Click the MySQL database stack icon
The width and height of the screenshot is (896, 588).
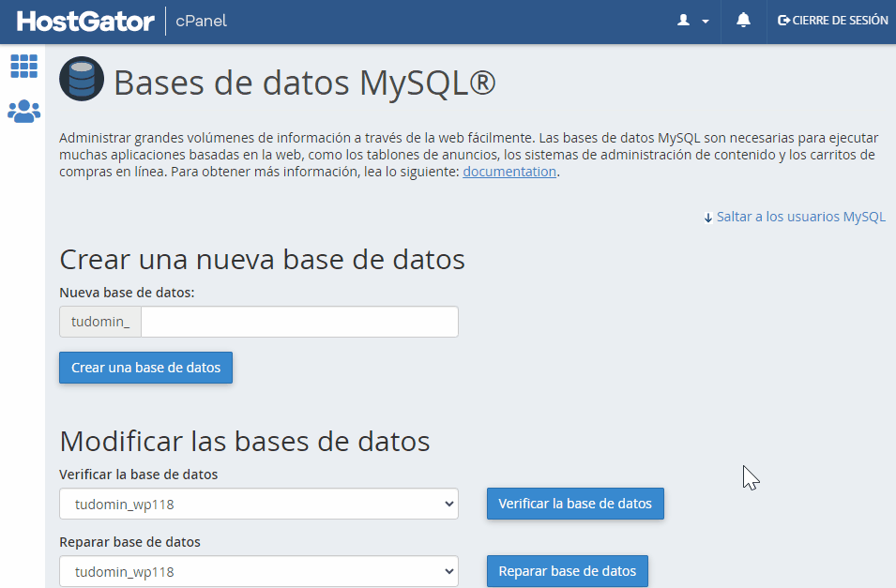pos(82,79)
